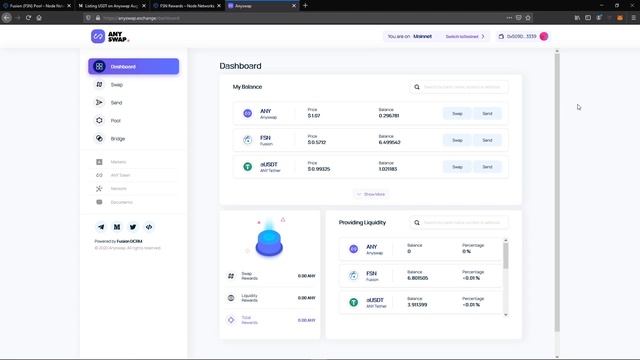Click the Twitter social icon
Viewport: 640px width, 360px height.
pyautogui.click(x=133, y=227)
